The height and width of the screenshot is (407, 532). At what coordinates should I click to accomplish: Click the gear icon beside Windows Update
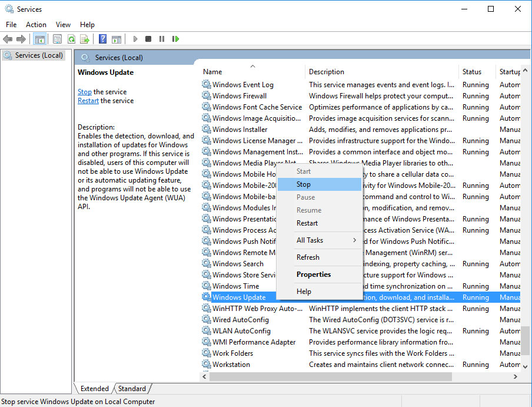207,297
